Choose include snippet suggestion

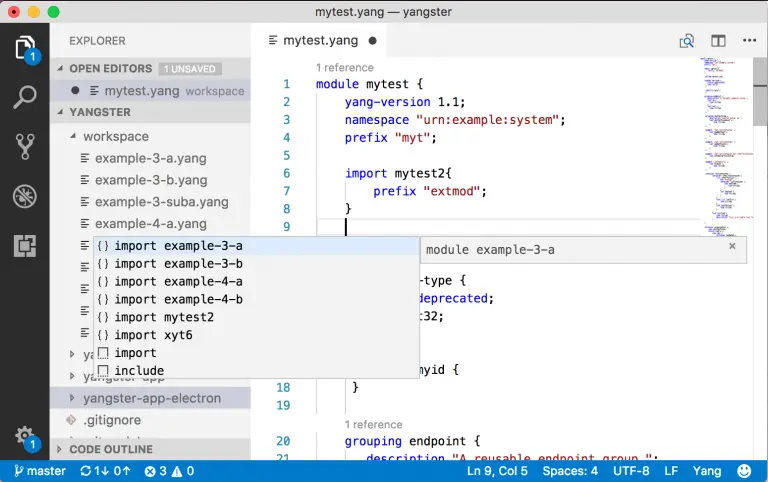coord(256,370)
